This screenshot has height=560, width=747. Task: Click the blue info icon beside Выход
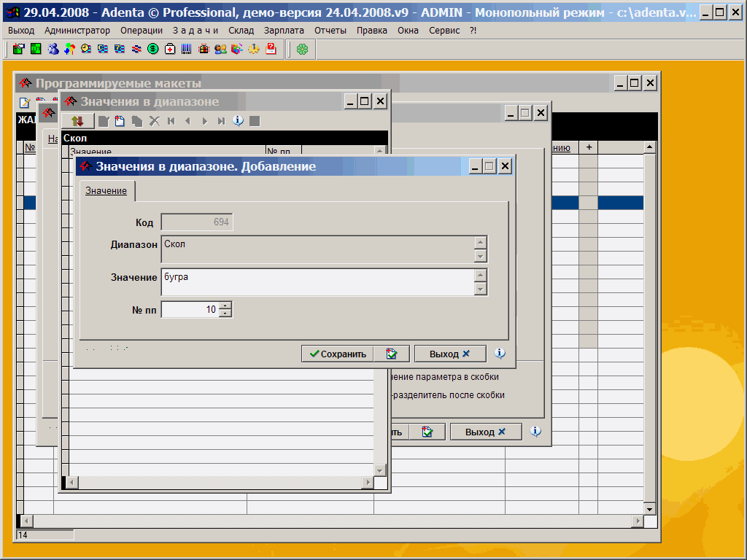(x=500, y=353)
